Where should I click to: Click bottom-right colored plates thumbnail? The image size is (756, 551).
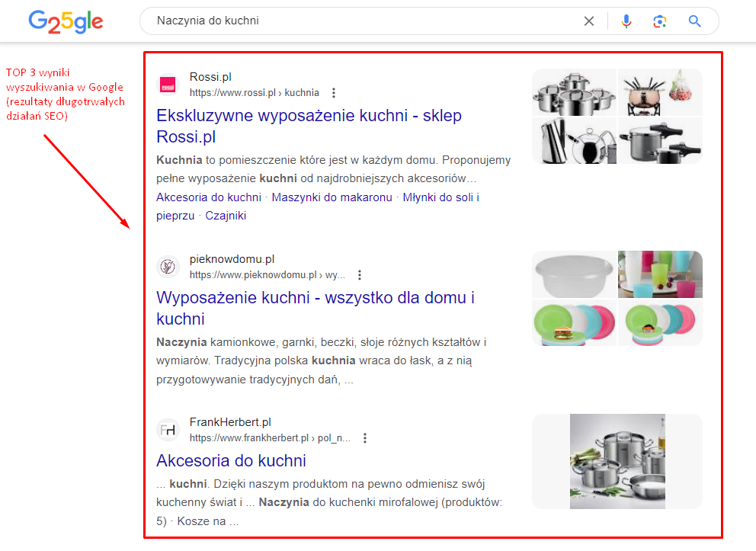point(660,322)
